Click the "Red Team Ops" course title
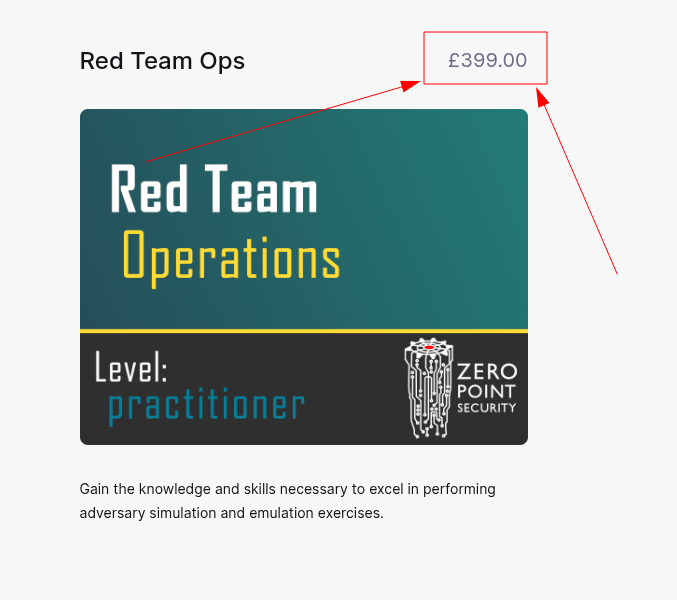The image size is (677, 600). [x=162, y=61]
